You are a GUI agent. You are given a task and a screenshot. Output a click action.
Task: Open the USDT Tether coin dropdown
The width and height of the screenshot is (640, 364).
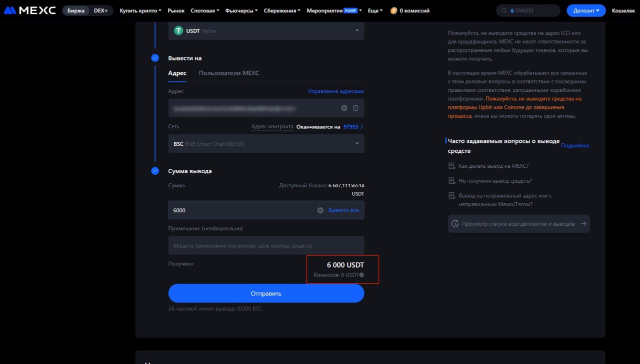[266, 31]
